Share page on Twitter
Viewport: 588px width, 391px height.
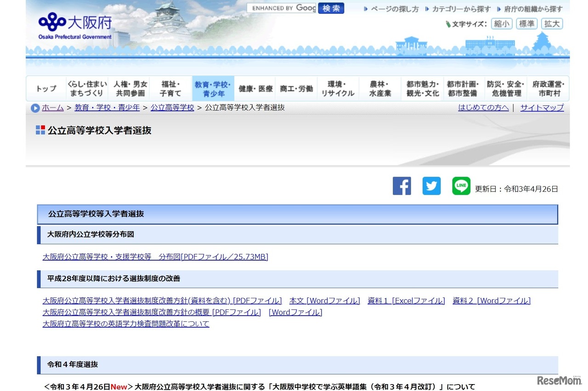(431, 186)
